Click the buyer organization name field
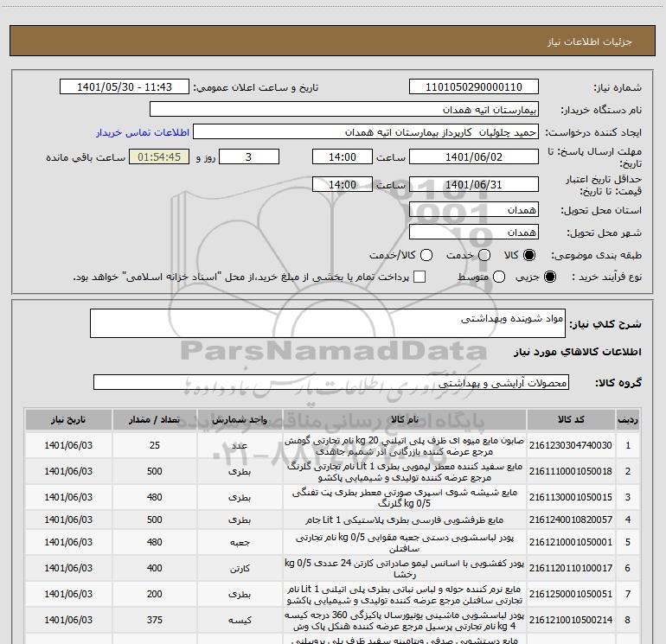The width and height of the screenshot is (666, 644). [344, 109]
